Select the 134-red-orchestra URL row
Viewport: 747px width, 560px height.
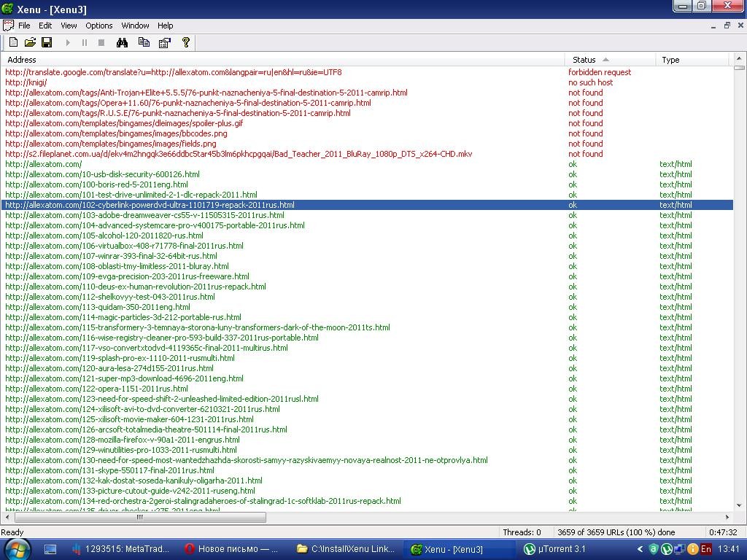(x=367, y=501)
